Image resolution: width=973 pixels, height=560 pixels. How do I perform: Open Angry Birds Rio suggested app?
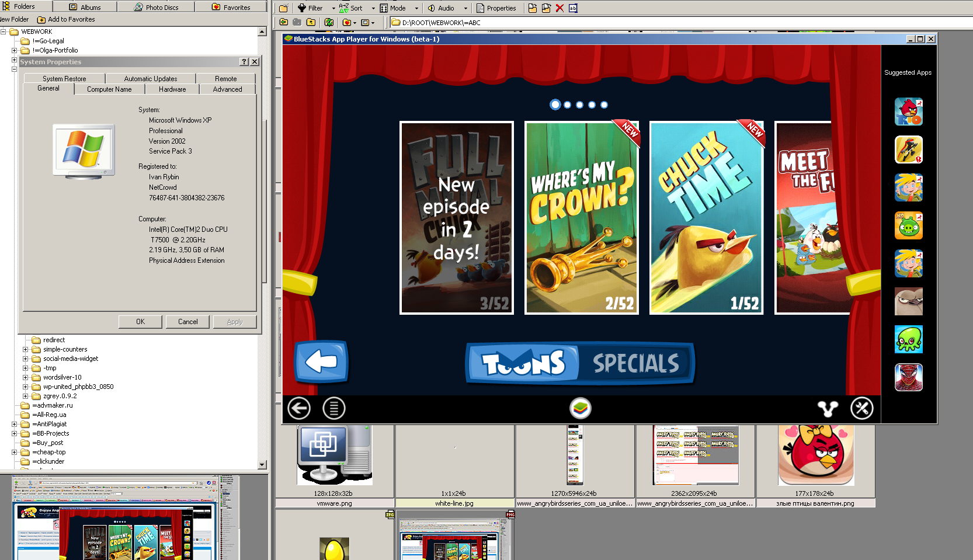click(909, 112)
